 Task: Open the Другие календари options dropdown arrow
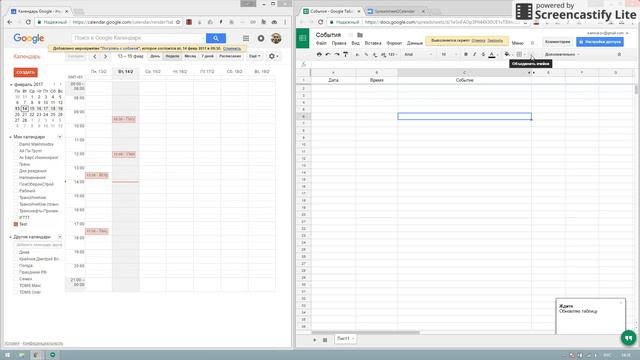tap(60, 237)
